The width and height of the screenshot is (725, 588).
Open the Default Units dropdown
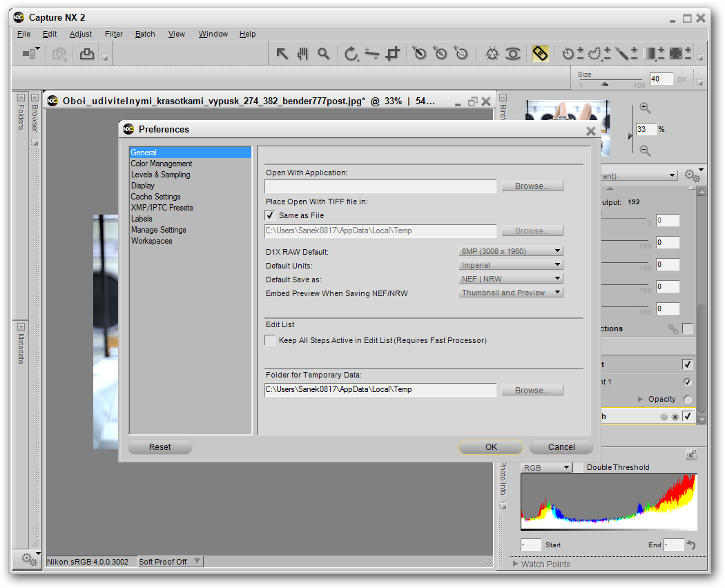coord(511,265)
